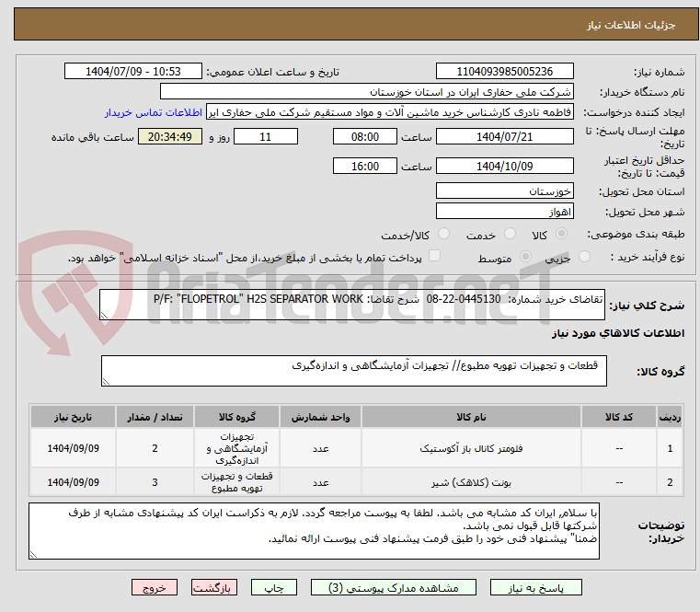
Task: Click the خروج exit button
Action: coord(154,587)
